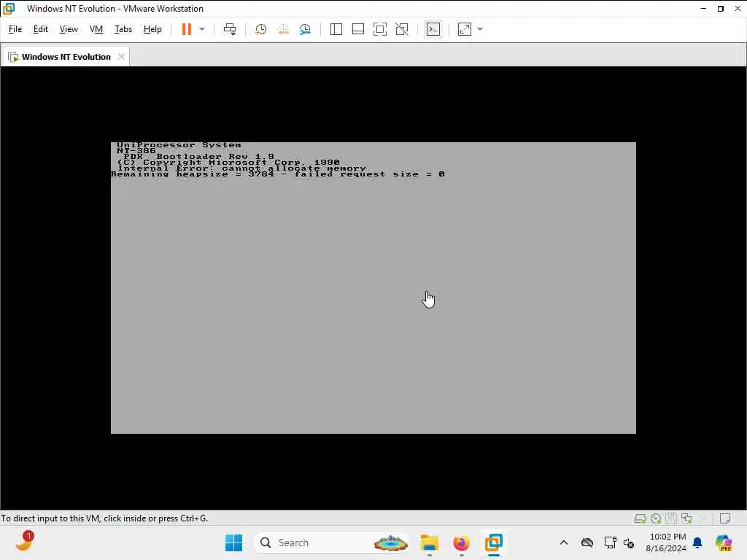Open the View menu

pyautogui.click(x=69, y=29)
